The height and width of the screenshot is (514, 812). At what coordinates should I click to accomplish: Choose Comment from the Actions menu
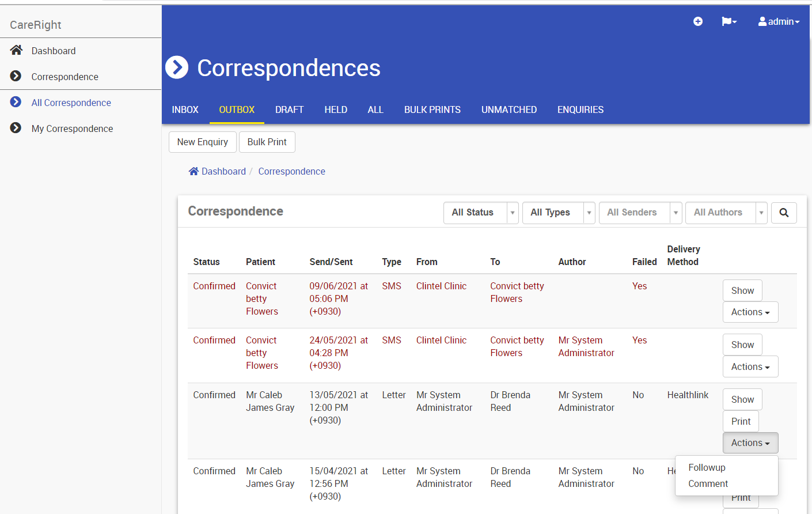point(708,483)
